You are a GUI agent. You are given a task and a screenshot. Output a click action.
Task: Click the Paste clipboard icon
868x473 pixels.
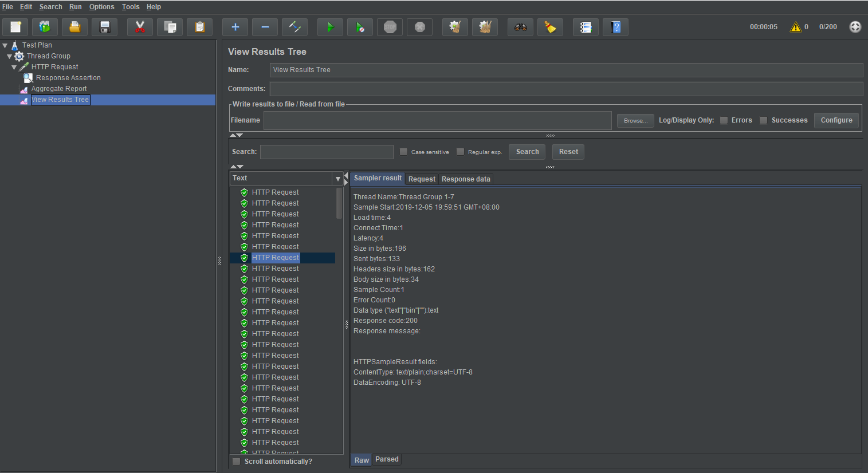pos(199,27)
